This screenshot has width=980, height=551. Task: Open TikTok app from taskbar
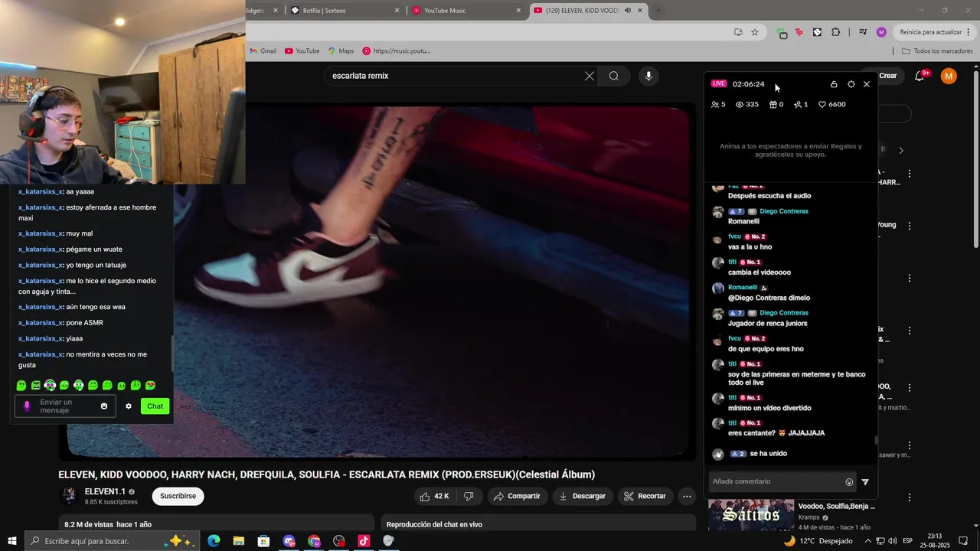(364, 541)
